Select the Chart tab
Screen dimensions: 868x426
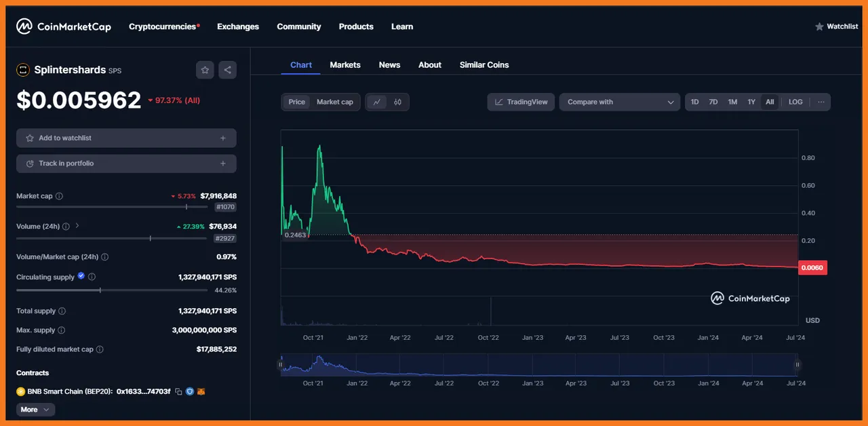(301, 65)
